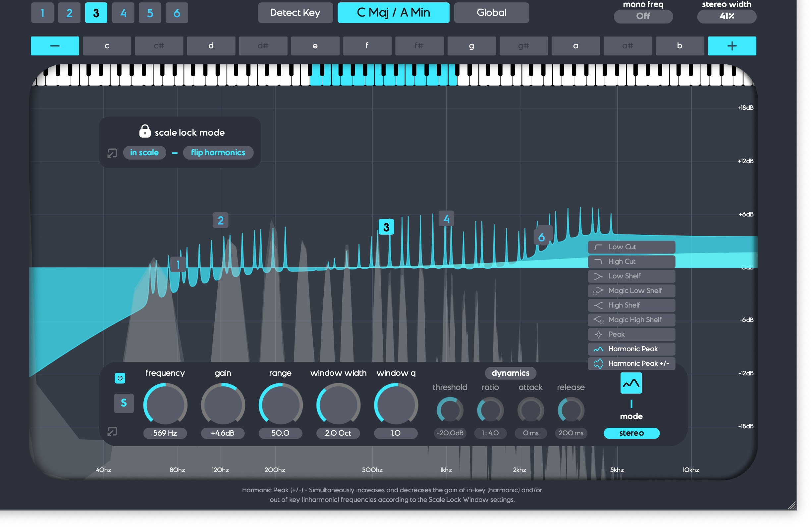Collapse the band controls panel with corner arrow

112,432
